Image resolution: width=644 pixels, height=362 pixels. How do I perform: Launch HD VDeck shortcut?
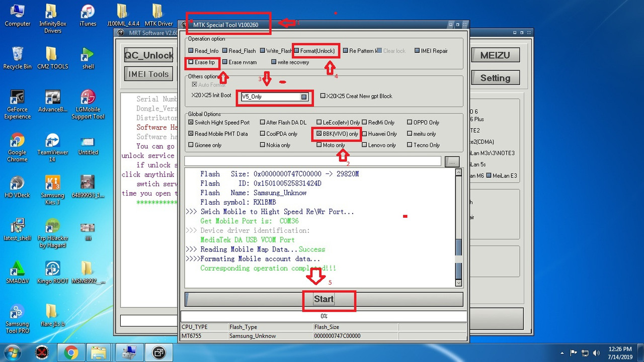coord(18,187)
